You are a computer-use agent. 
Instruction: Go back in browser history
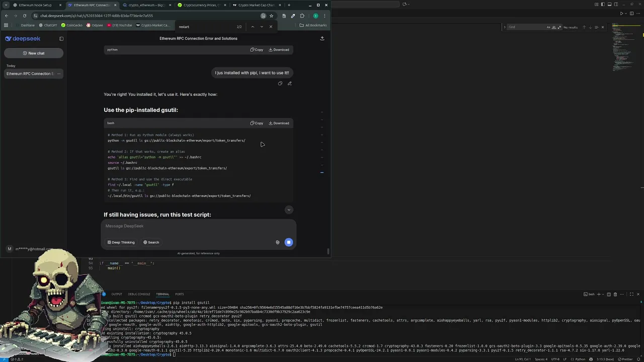click(x=6, y=16)
